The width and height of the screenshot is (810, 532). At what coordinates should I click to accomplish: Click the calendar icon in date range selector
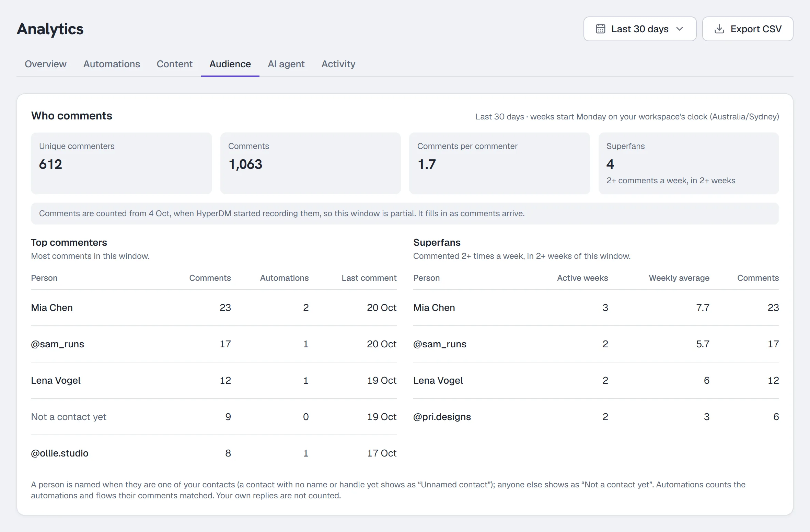[x=600, y=29]
